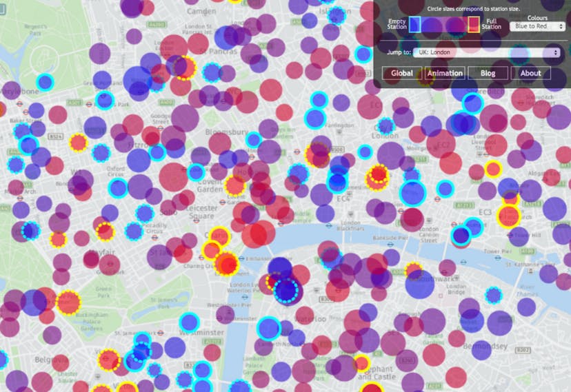Screen dimensions: 571x392
Task: Select the yellow-ringed station near Elephant and Castle
Action: coord(362,363)
